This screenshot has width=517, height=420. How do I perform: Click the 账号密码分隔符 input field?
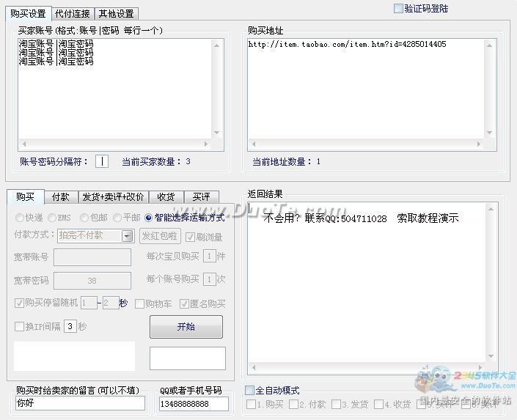102,161
